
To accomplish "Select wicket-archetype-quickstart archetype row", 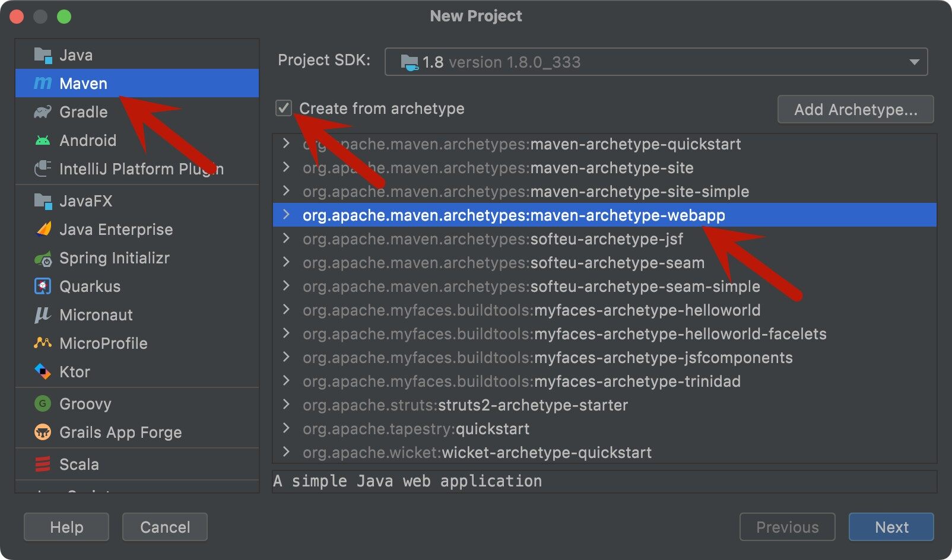I will tap(546, 453).
